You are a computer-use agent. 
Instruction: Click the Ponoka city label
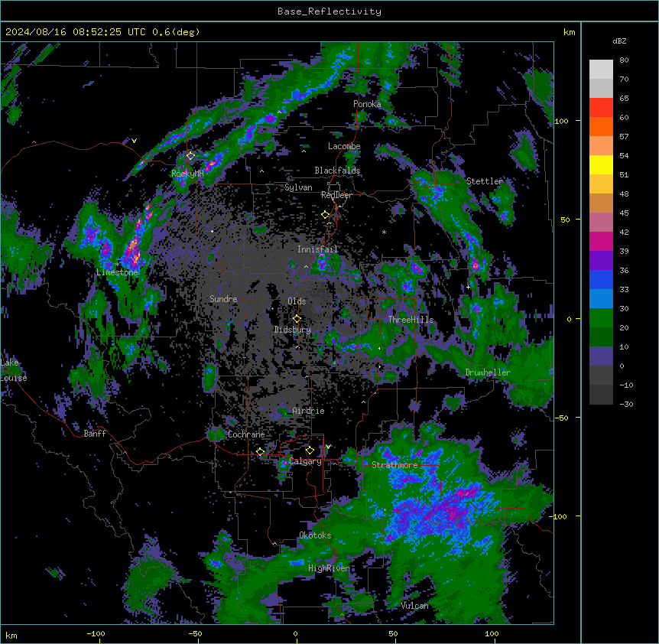367,104
